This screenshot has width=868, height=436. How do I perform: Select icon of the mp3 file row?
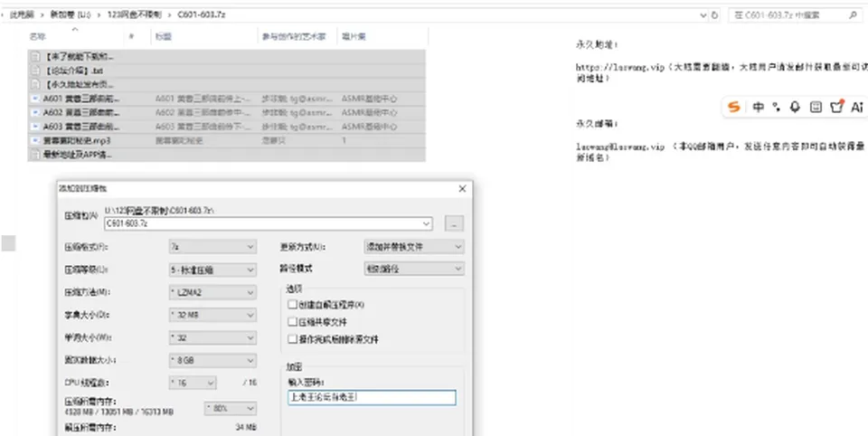point(35,141)
